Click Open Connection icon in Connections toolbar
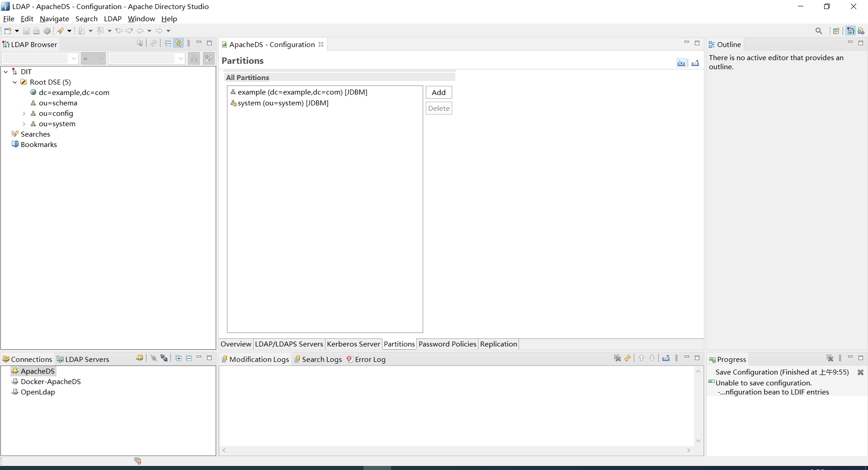The image size is (868, 470). click(x=154, y=358)
